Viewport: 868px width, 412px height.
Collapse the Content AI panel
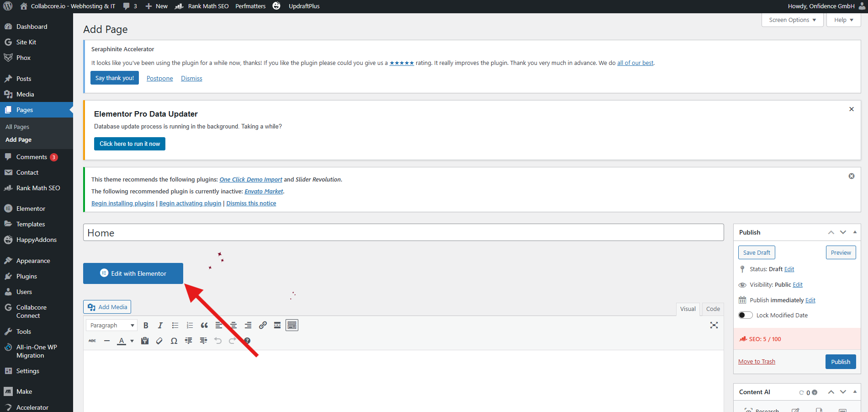(855, 392)
